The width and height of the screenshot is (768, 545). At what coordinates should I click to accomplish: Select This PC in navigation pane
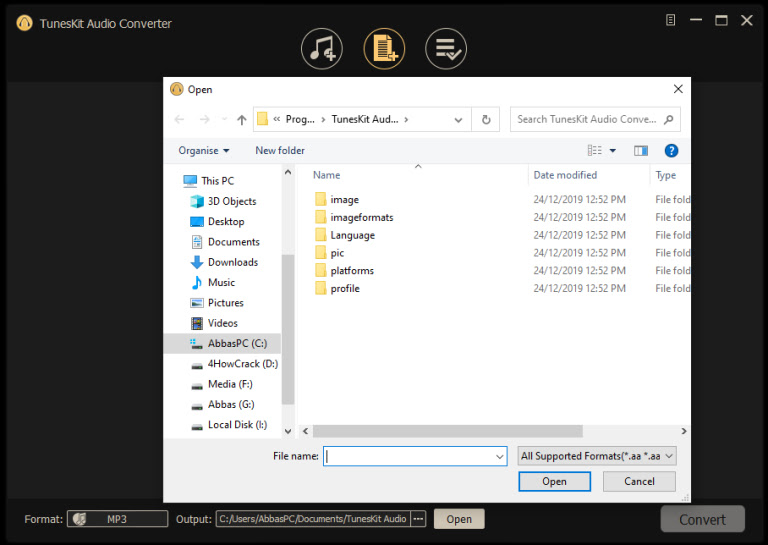click(x=218, y=181)
